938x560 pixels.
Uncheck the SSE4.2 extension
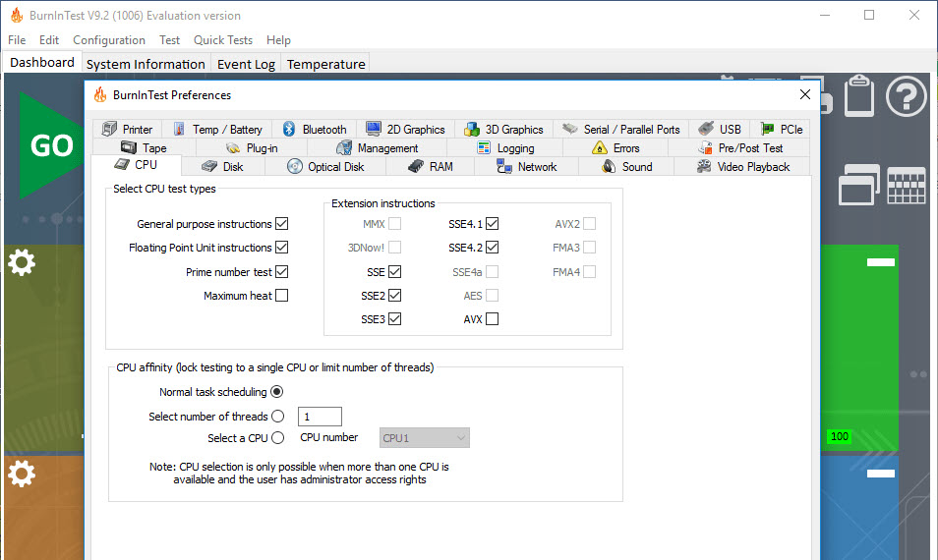pyautogui.click(x=493, y=247)
